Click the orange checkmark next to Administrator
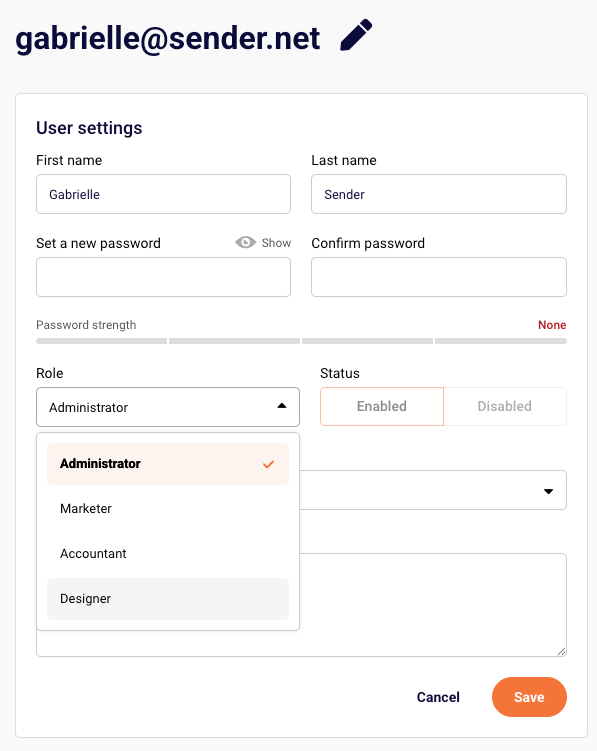The height and width of the screenshot is (751, 597). [x=268, y=464]
